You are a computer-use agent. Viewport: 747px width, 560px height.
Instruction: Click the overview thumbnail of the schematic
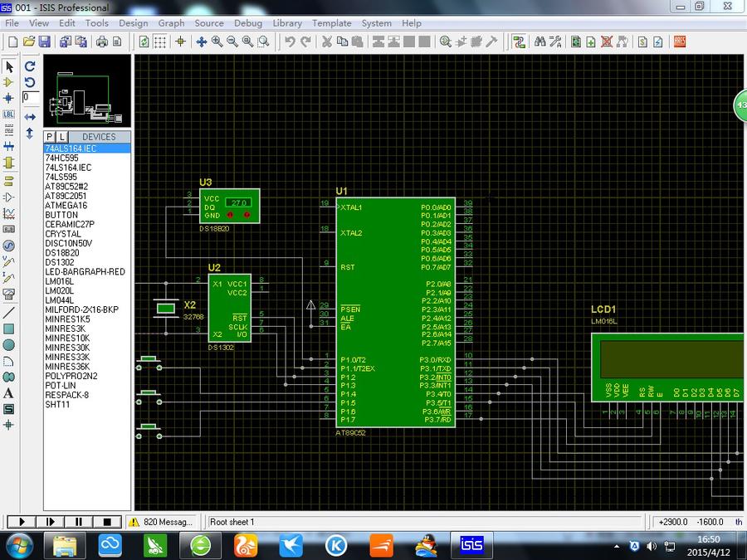click(x=87, y=91)
